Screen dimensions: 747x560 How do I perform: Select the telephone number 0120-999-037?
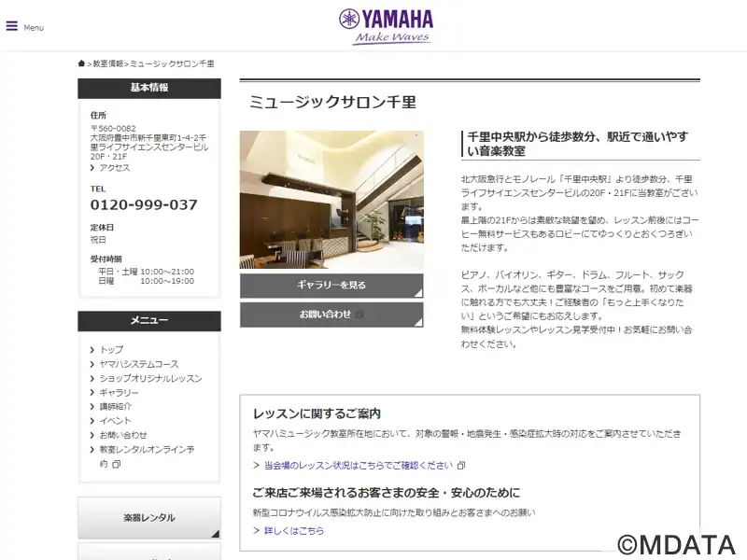[144, 204]
